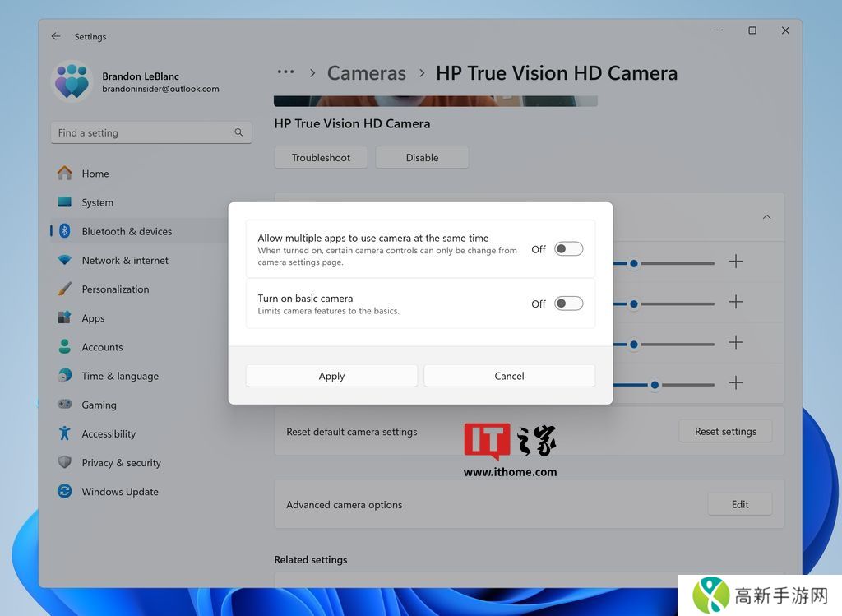Open the System settings icon

(x=64, y=202)
